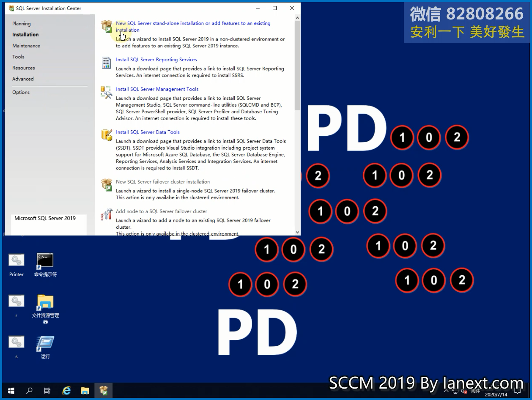This screenshot has height=400, width=532.
Task: Click New SQL Server failover cluster installation
Action: (x=163, y=182)
